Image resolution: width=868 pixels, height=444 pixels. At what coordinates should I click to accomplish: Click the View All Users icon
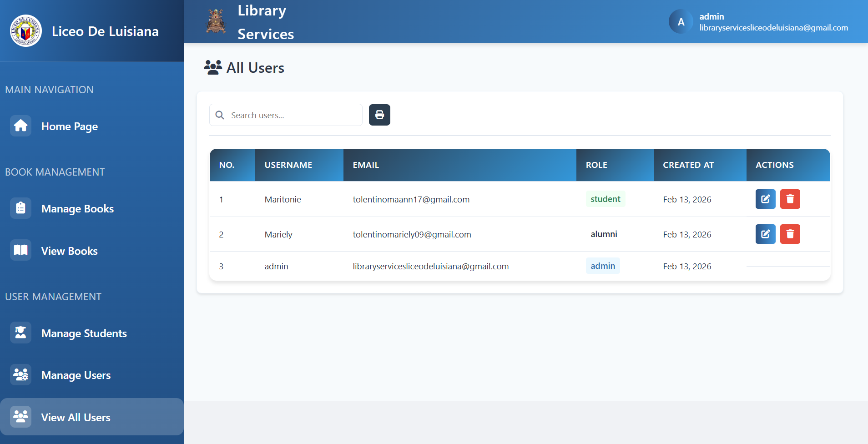point(20,416)
